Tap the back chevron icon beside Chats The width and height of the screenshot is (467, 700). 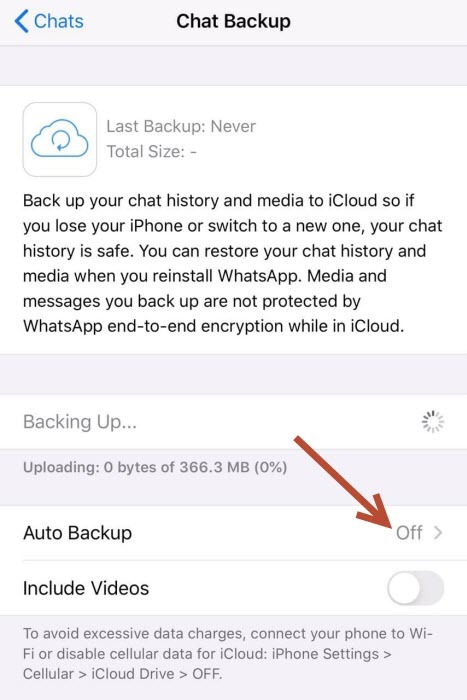pyautogui.click(x=21, y=21)
